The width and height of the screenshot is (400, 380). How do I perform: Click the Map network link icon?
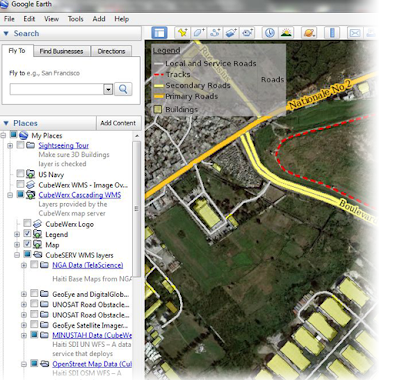[37, 245]
